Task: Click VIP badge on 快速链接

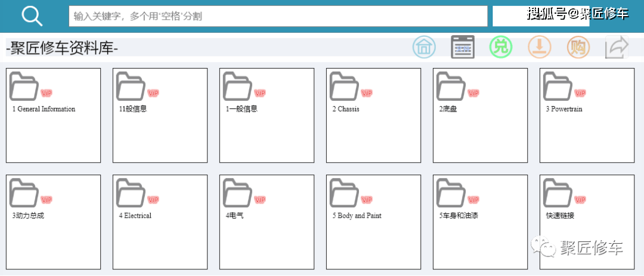Action: point(580,200)
